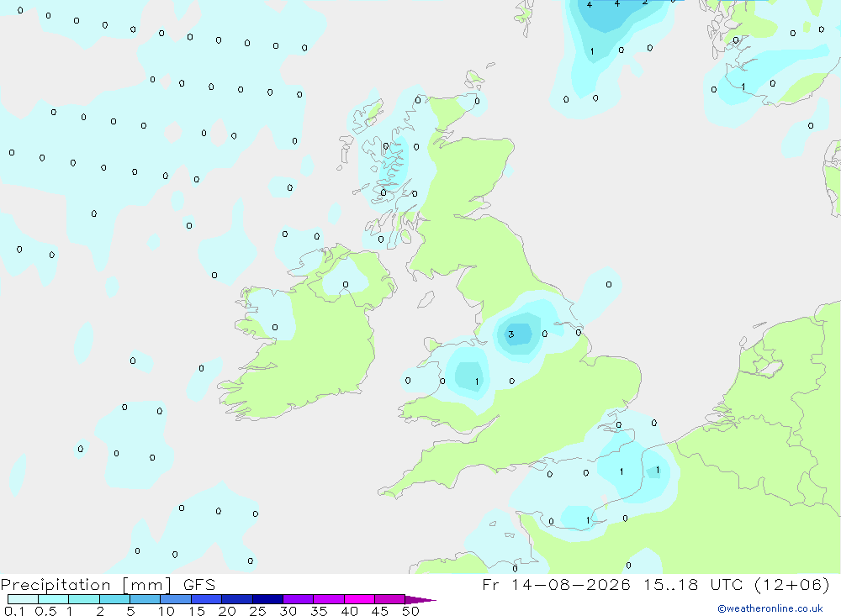Click the legend label "35"
This screenshot has height=616, width=841.
(319, 611)
